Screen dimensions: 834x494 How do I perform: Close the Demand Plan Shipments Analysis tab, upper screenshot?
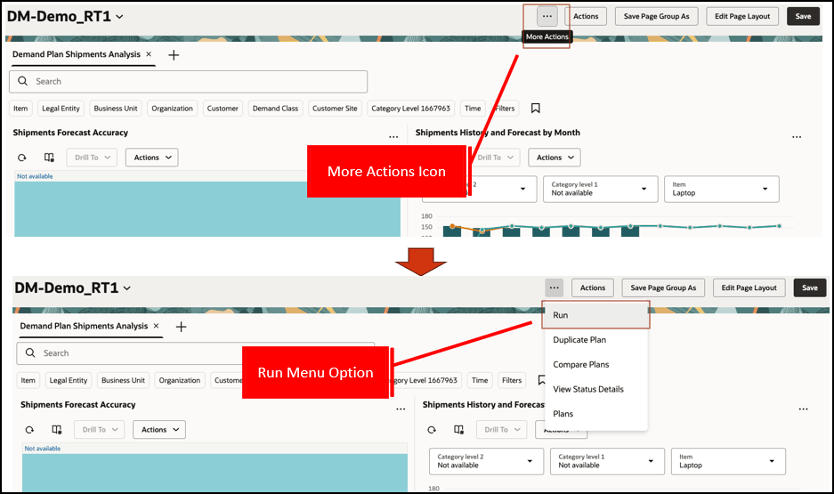(x=149, y=54)
